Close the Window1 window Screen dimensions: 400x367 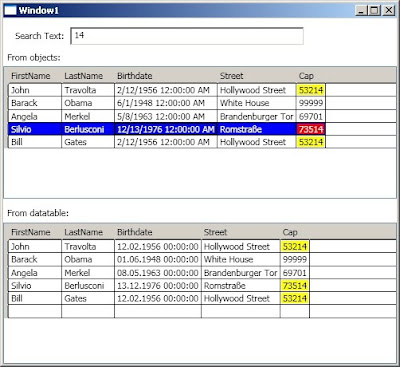(388, 11)
